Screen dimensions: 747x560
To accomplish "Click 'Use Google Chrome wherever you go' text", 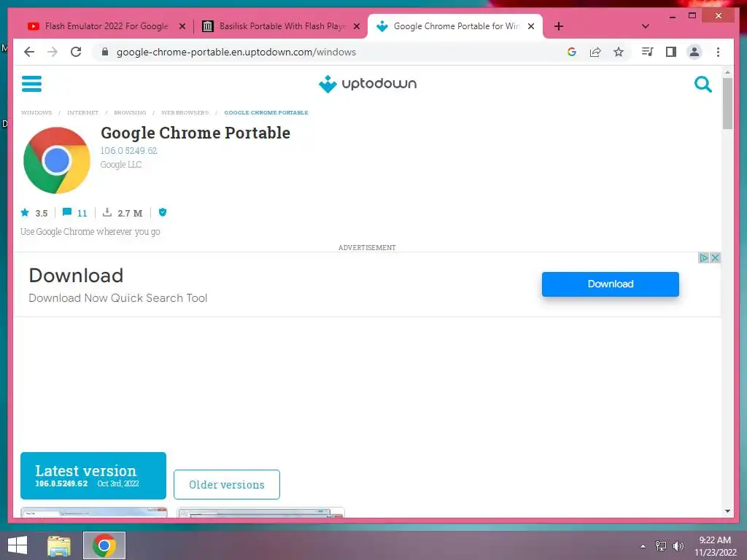I will [90, 231].
